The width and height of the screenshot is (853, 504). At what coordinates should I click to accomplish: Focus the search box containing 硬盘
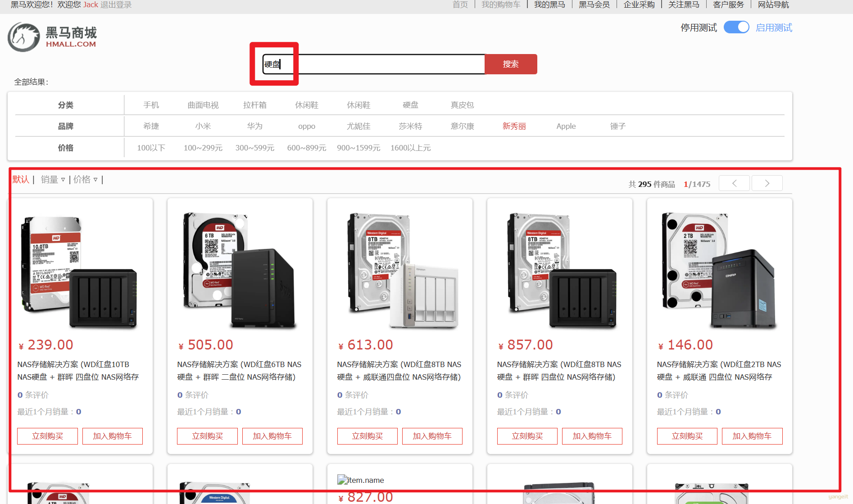coord(374,64)
